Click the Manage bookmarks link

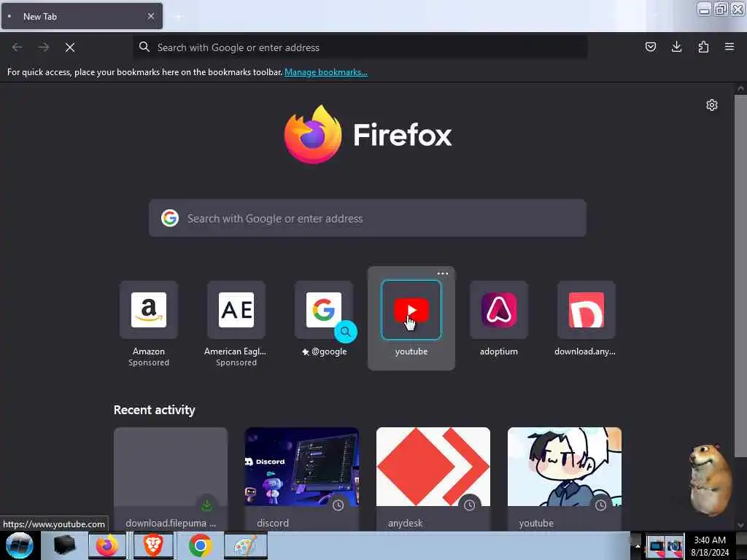(326, 72)
